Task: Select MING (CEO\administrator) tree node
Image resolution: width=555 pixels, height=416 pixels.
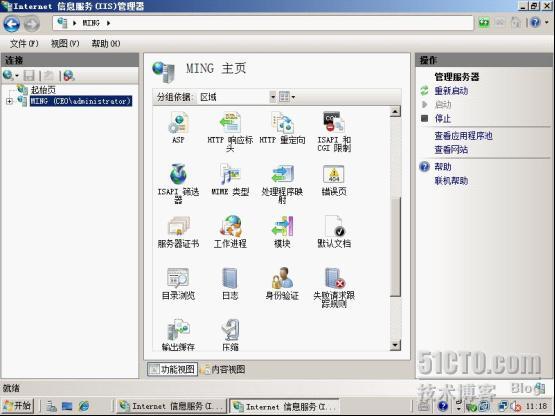Action: point(81,101)
